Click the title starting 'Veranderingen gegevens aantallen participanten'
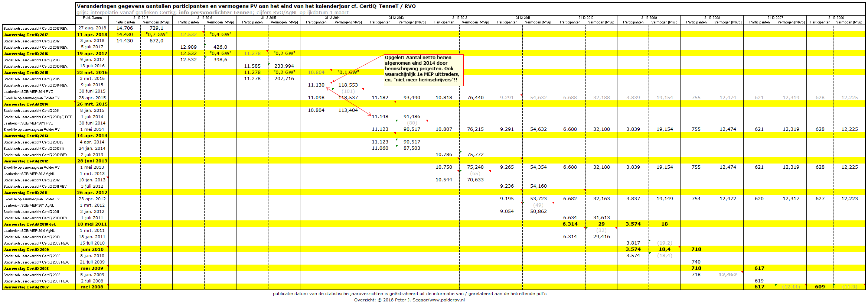This screenshot has width=868, height=304. coord(246,6)
